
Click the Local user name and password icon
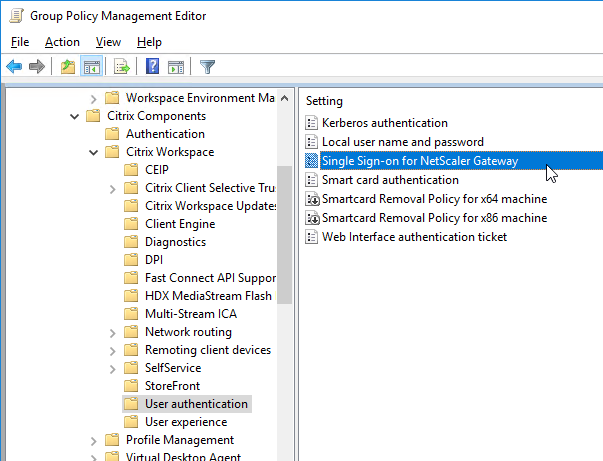[311, 142]
